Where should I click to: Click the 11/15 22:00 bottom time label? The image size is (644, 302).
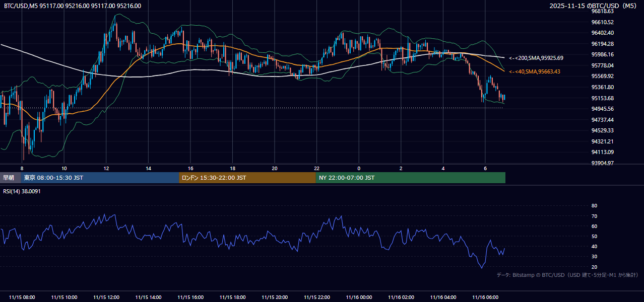pos(316,297)
